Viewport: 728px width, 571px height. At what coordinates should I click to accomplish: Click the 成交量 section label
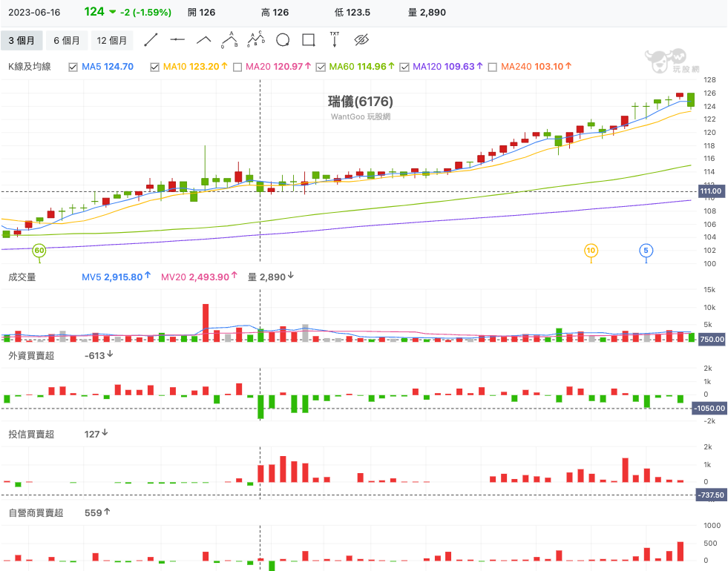pos(22,277)
